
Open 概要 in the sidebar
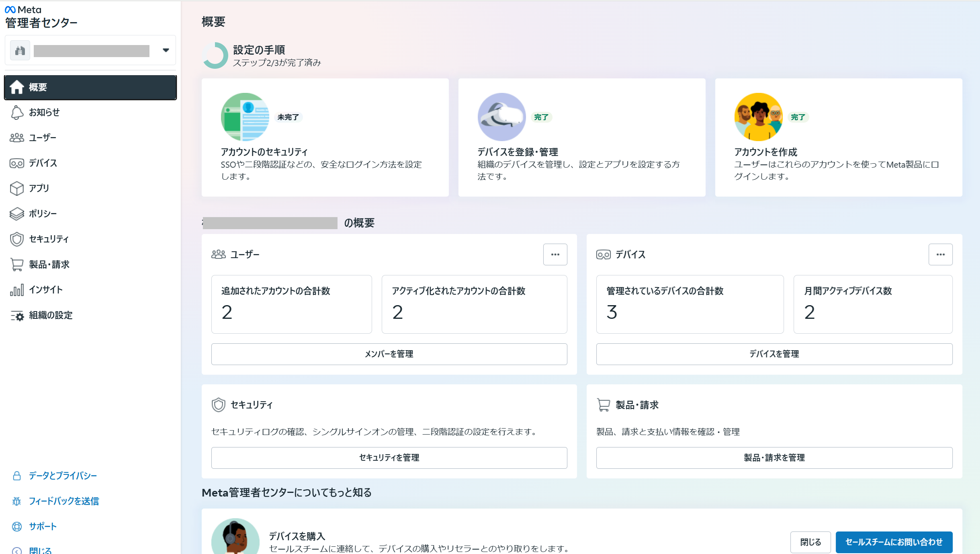pos(90,87)
